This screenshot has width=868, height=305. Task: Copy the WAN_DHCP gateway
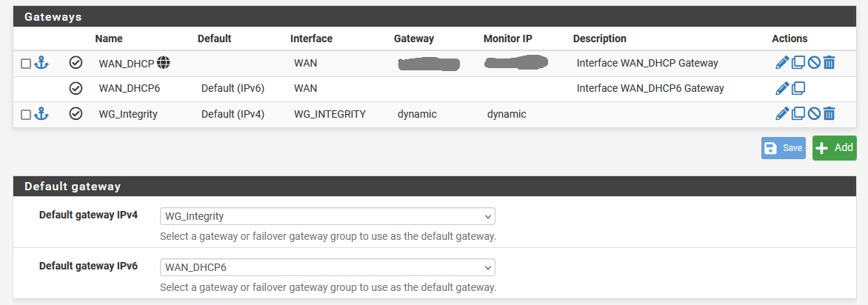798,63
